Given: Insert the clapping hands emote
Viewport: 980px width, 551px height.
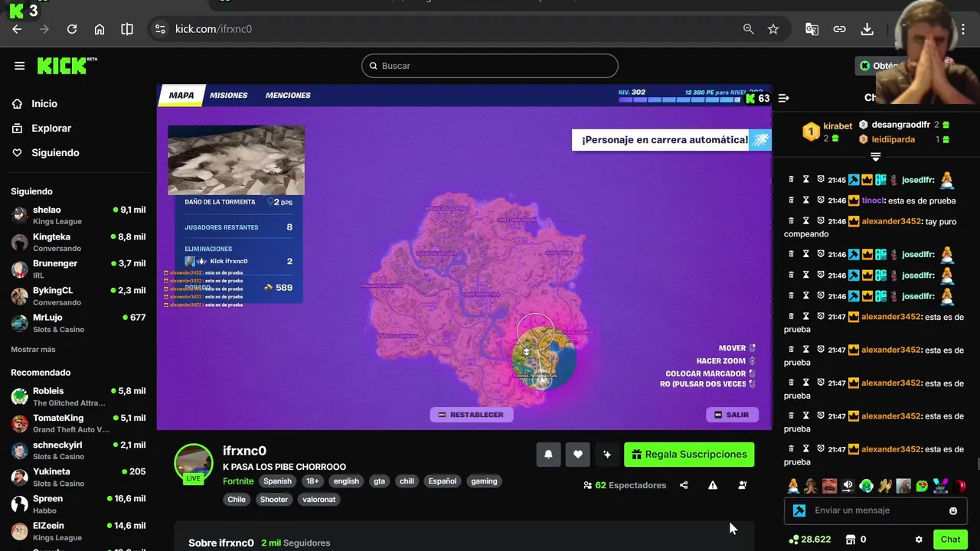Looking at the screenshot, I should (x=885, y=486).
